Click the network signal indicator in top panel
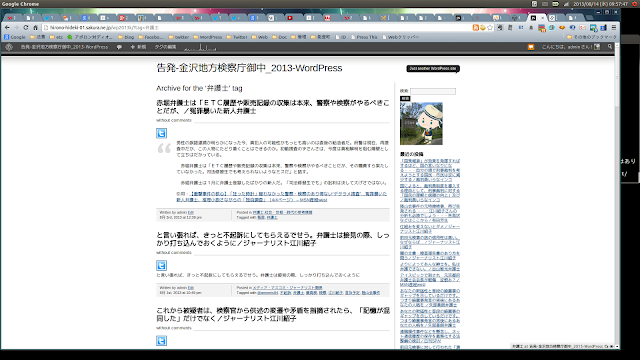640x360 pixels. pyautogui.click(x=566, y=4)
